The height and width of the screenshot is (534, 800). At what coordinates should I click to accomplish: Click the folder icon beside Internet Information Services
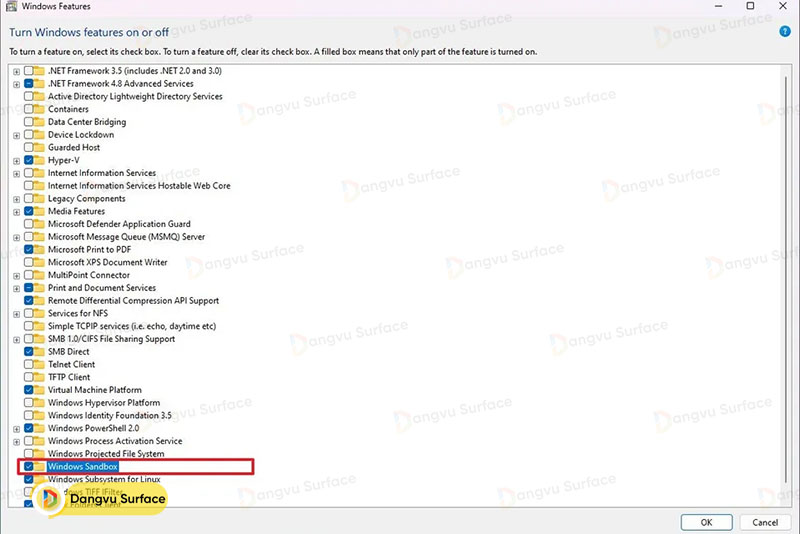pyautogui.click(x=39, y=173)
